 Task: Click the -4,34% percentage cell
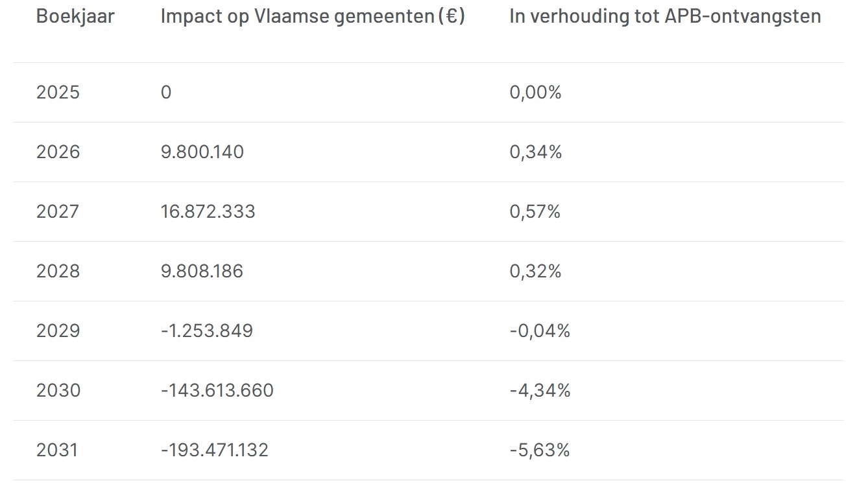coord(540,391)
